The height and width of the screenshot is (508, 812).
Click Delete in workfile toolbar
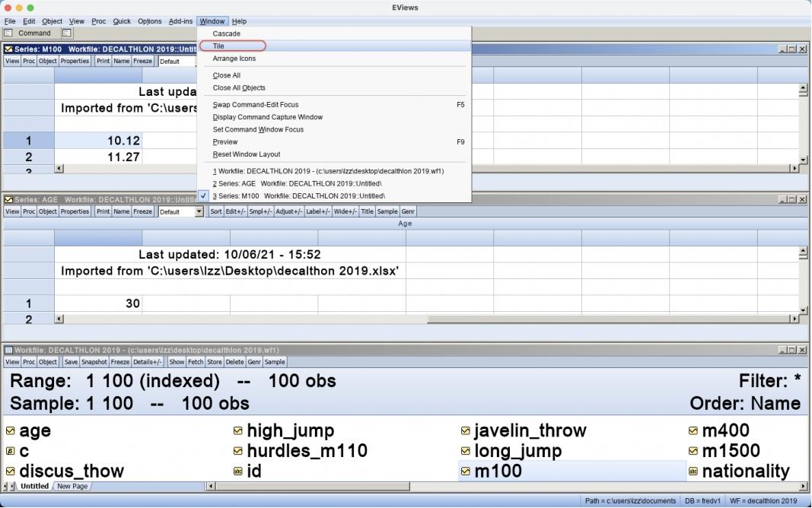click(x=234, y=362)
